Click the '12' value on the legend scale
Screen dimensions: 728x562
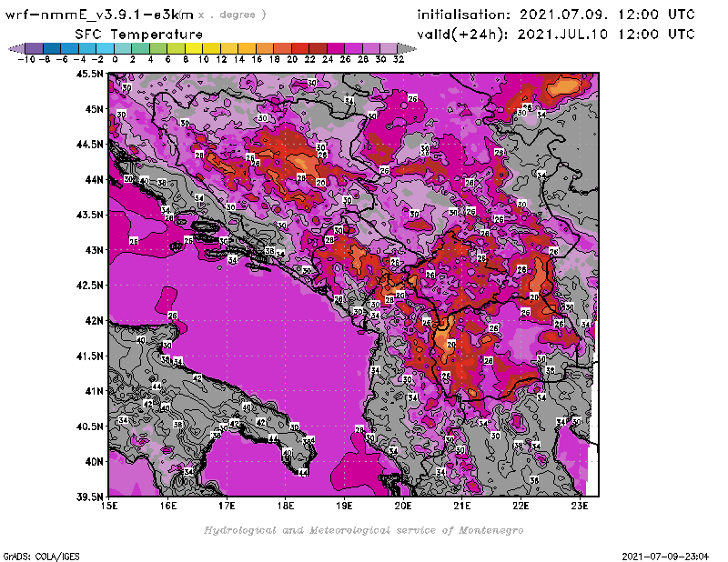pyautogui.click(x=221, y=59)
